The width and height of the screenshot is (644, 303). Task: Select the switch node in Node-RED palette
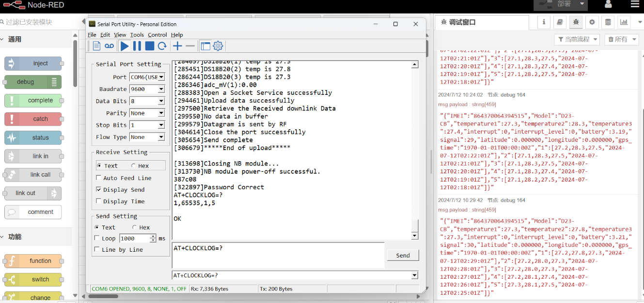(x=33, y=279)
